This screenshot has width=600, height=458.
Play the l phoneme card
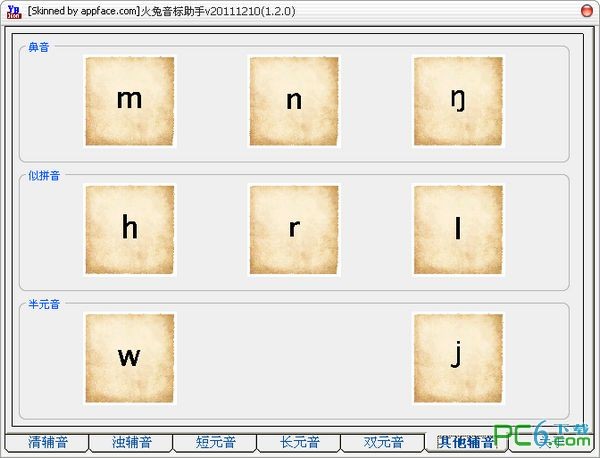(x=458, y=230)
